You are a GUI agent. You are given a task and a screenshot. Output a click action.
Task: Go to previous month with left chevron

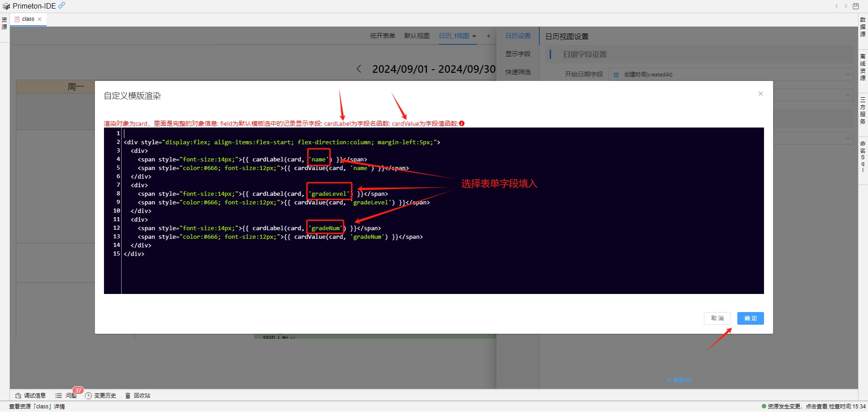359,69
